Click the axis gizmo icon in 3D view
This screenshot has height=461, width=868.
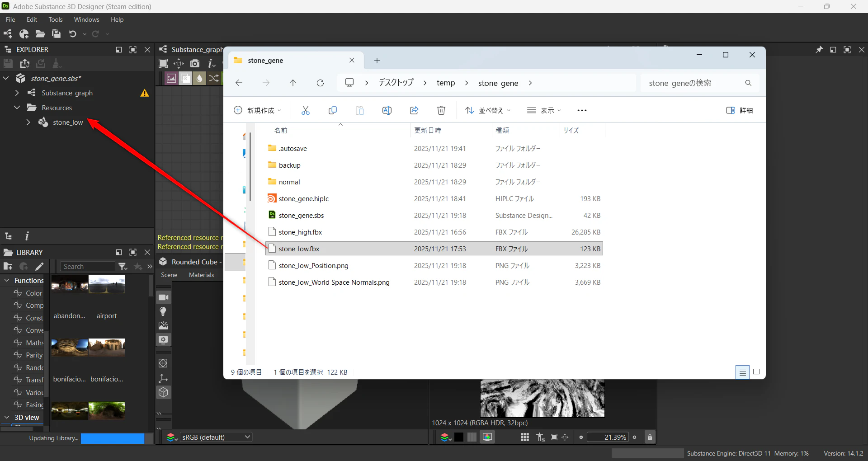click(x=163, y=378)
